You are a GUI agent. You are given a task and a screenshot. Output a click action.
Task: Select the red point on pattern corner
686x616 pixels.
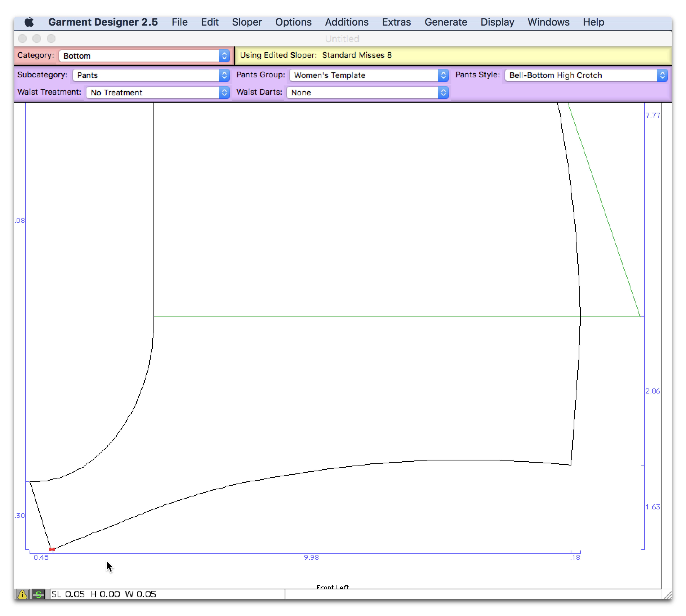point(52,549)
